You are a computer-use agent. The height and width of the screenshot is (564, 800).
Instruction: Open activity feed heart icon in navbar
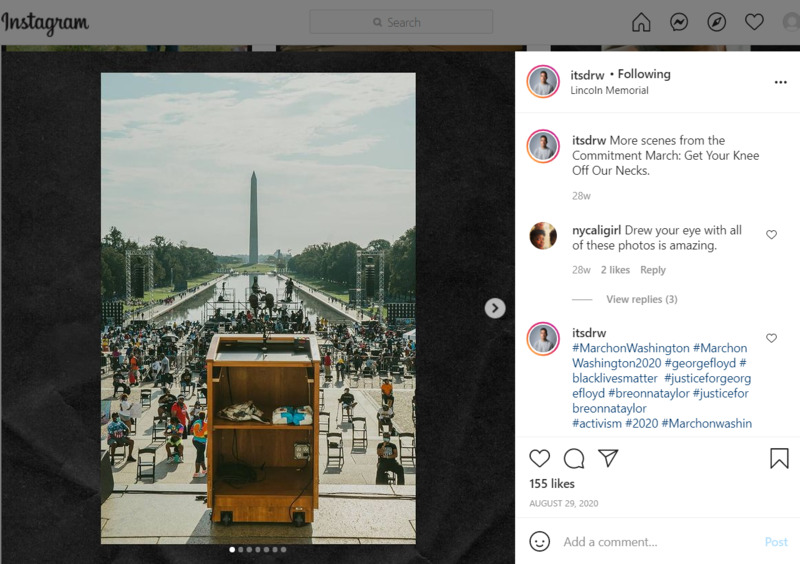click(754, 22)
